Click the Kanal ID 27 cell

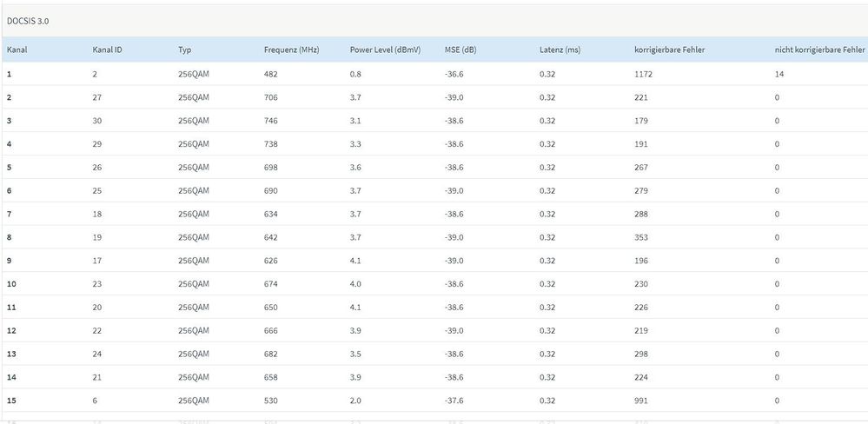coord(97,97)
